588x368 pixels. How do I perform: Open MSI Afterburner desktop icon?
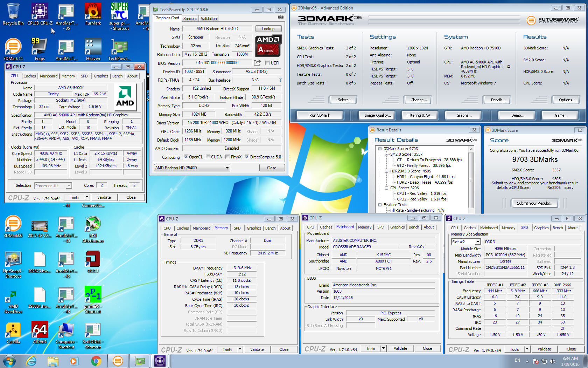point(93,230)
